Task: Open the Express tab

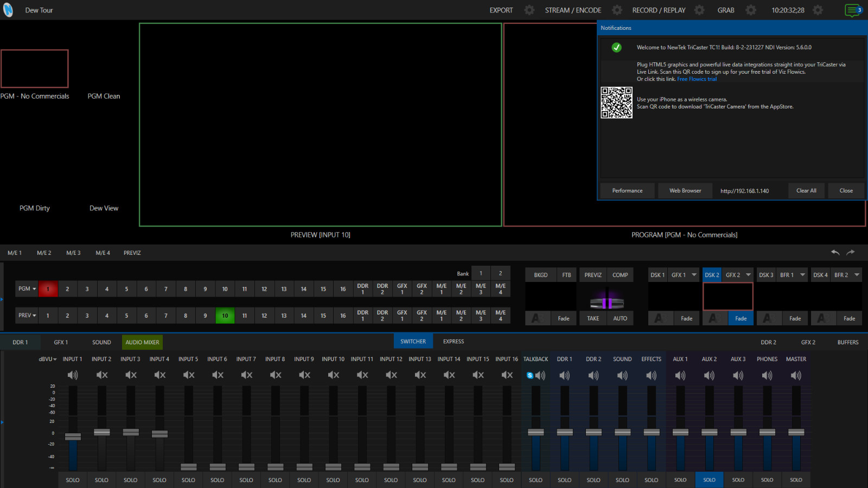Action: [x=453, y=342]
